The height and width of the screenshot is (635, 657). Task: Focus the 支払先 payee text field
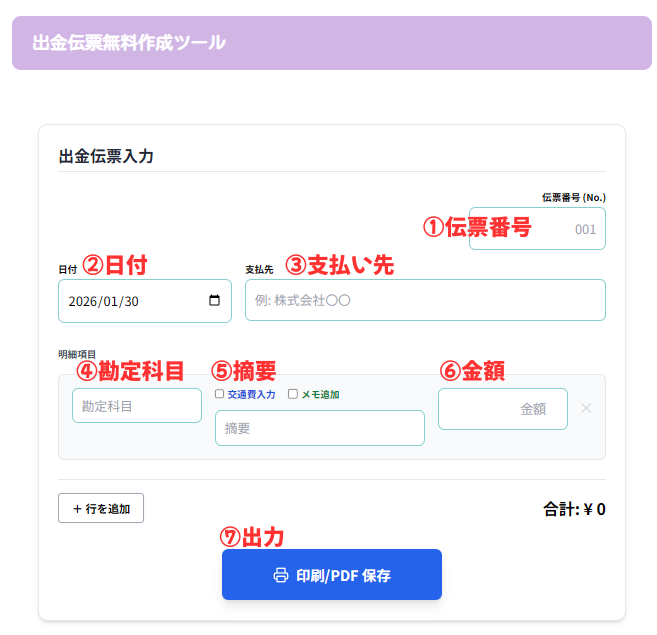pos(425,300)
